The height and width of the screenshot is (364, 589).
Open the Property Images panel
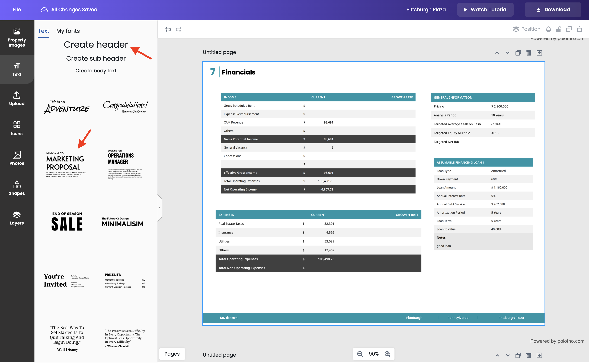point(17,37)
